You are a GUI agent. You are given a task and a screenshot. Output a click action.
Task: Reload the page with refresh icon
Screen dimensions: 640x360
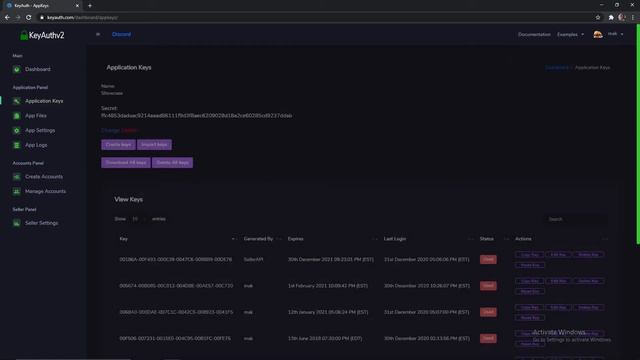[29, 18]
